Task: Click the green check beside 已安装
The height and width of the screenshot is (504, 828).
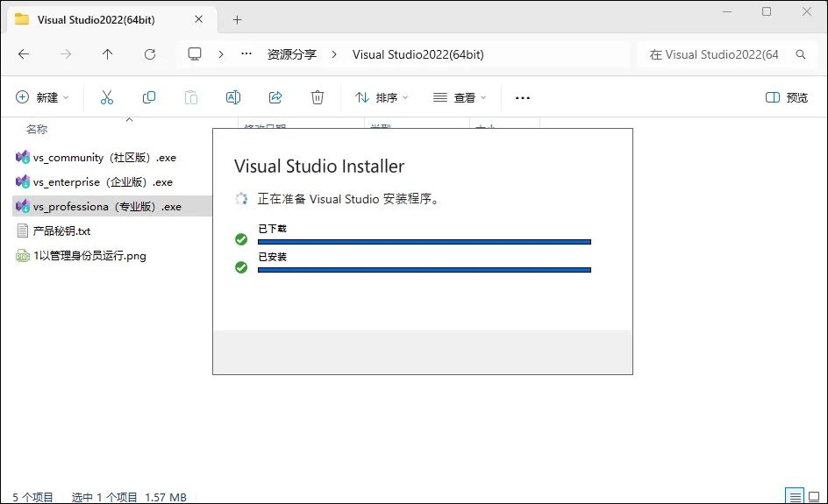Action: [241, 267]
